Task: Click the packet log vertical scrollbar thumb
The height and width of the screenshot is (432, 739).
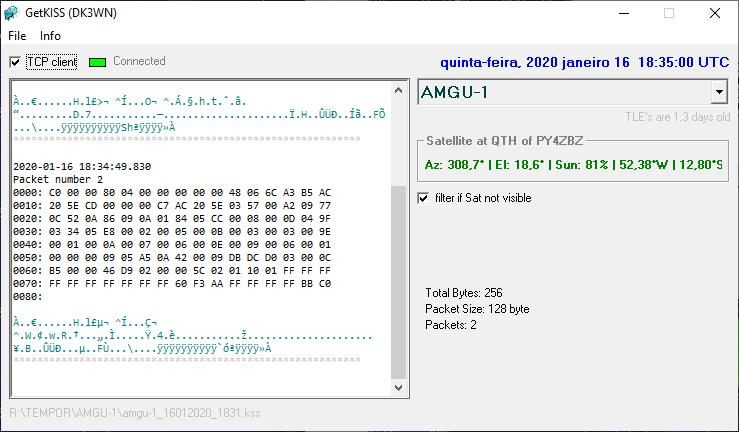Action: coord(398,282)
